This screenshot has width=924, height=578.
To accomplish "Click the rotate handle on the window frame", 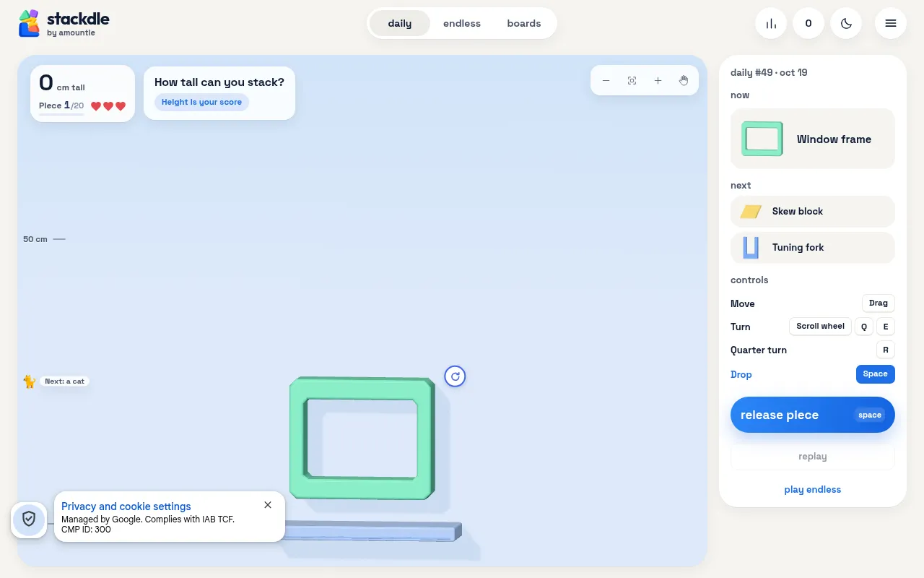I will (455, 376).
